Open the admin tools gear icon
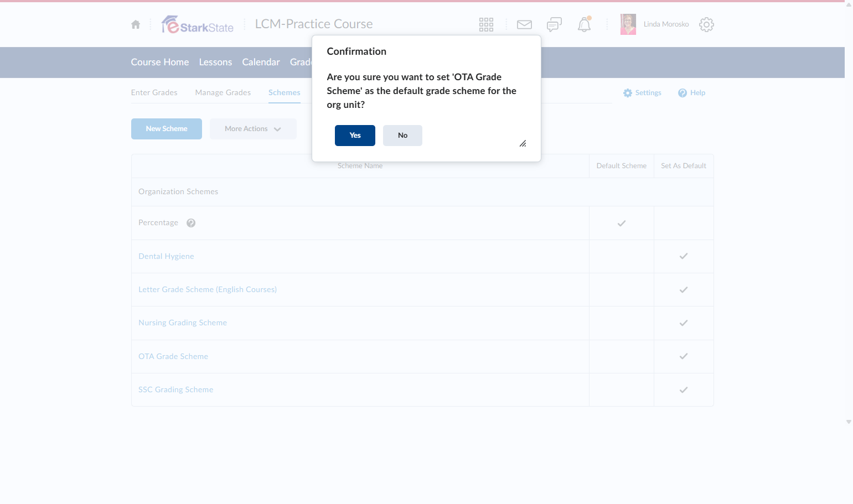This screenshot has height=504, width=853. (x=706, y=24)
